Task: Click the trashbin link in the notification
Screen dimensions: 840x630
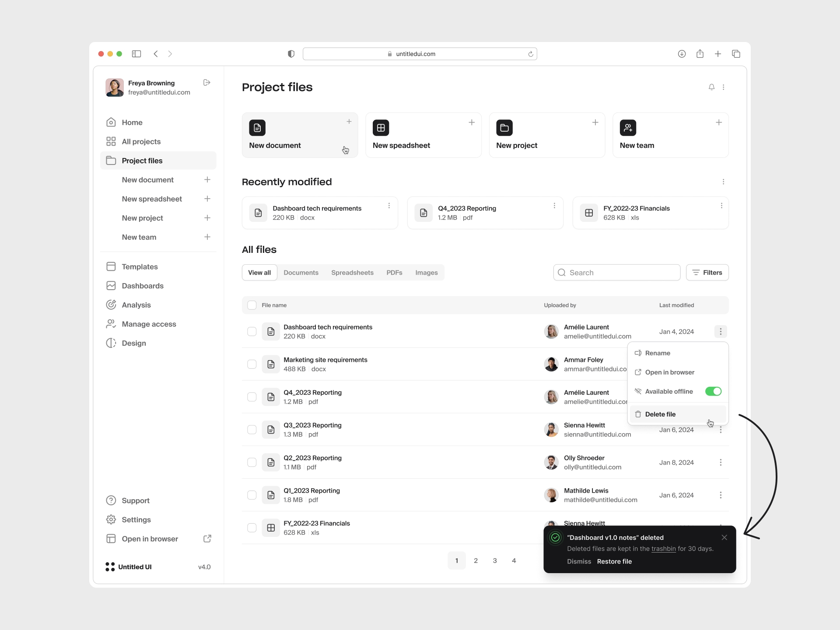Action: (x=663, y=549)
